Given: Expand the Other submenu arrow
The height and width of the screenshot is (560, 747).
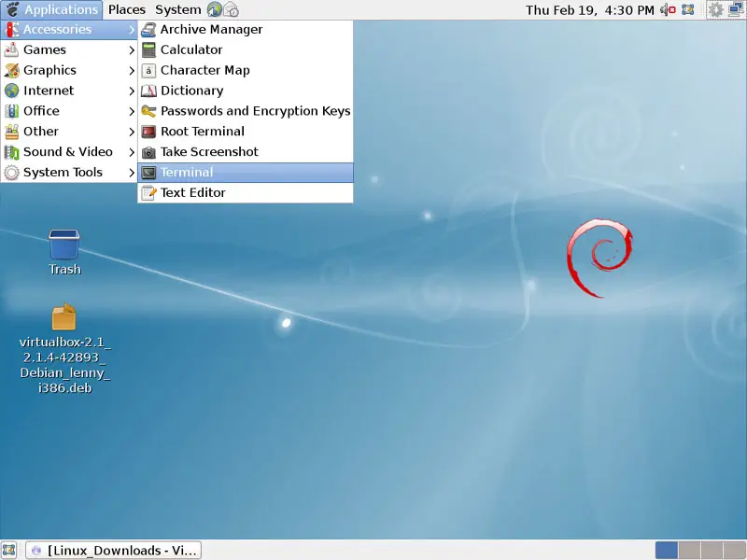Looking at the screenshot, I should [x=132, y=132].
